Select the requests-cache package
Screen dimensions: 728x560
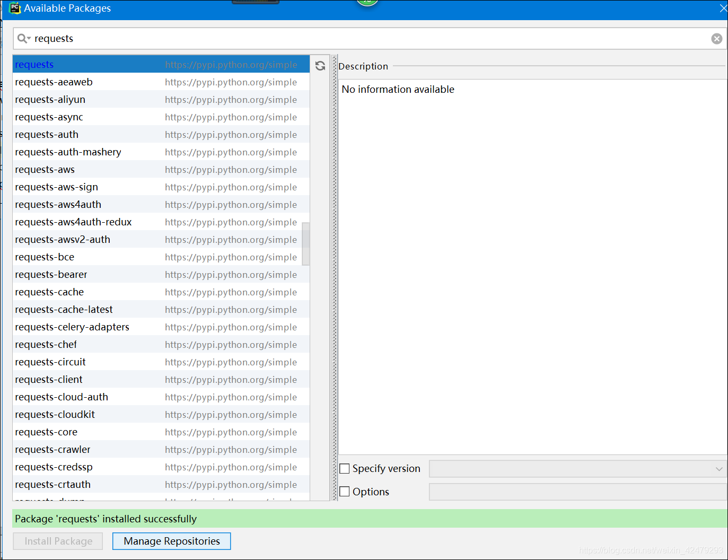pyautogui.click(x=161, y=292)
